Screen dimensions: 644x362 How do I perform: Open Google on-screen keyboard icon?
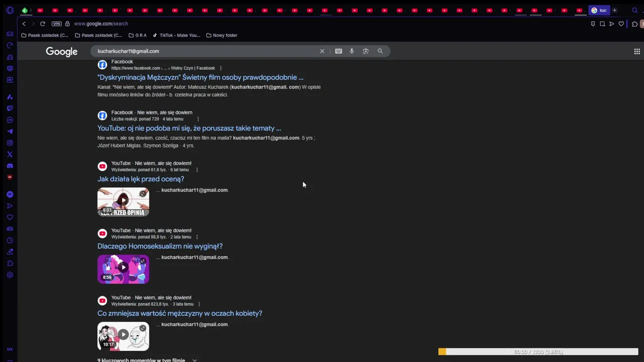click(x=339, y=51)
